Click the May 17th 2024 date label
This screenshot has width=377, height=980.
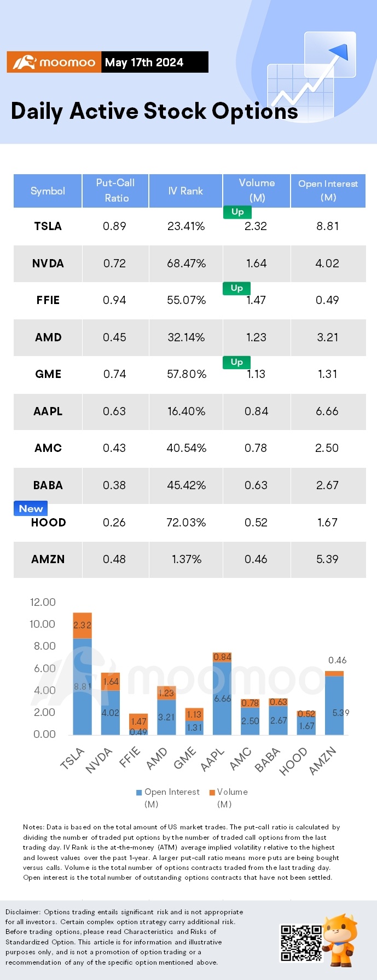click(x=144, y=62)
